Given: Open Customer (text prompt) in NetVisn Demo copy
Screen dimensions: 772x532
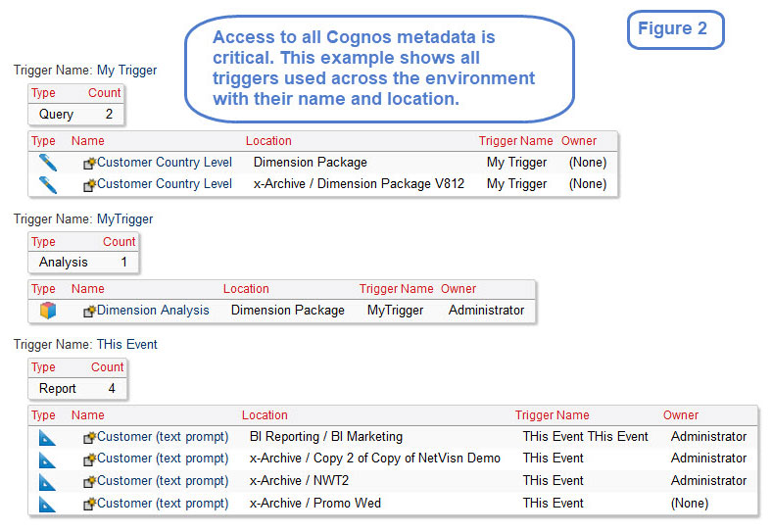Looking at the screenshot, I should [x=163, y=459].
